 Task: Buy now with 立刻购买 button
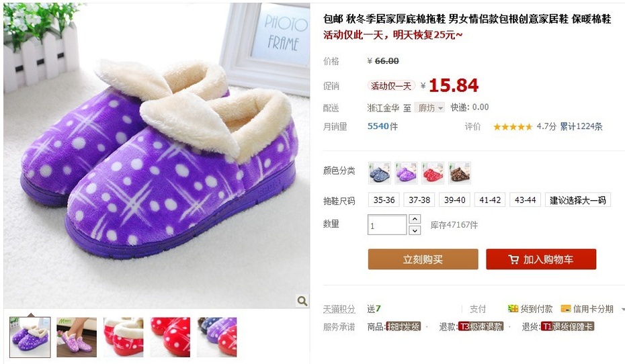tap(423, 259)
